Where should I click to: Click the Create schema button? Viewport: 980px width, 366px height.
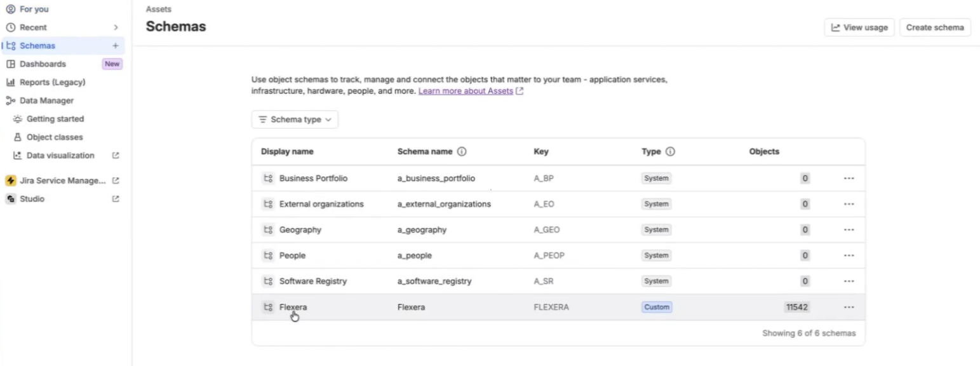(935, 27)
